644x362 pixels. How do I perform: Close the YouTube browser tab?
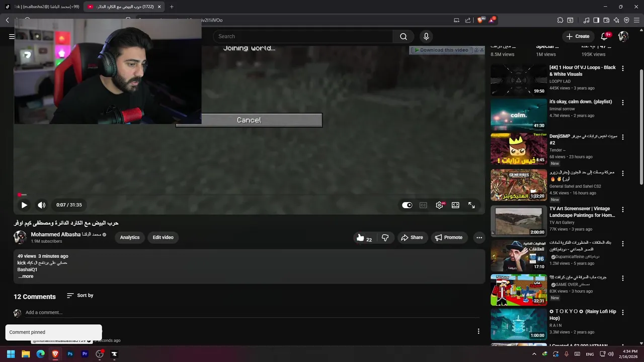click(159, 7)
